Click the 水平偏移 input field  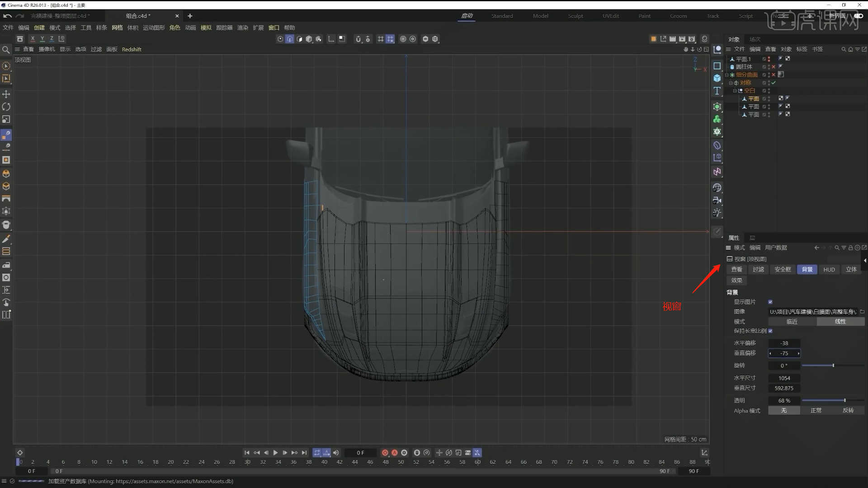(x=784, y=343)
